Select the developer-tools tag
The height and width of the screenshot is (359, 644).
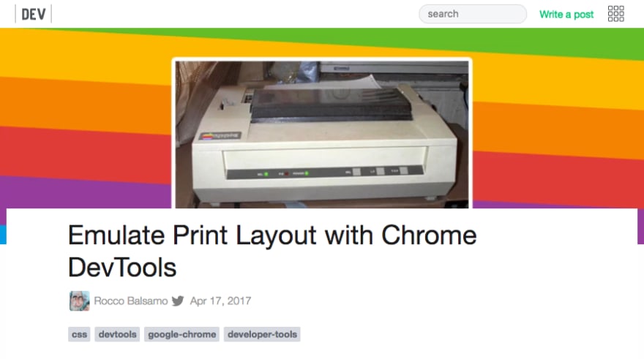click(x=262, y=334)
